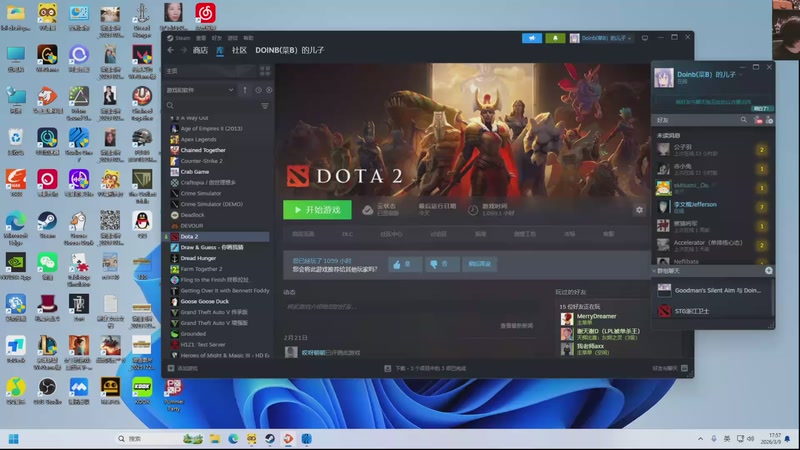Search friends with the magnifier icon
Image resolution: width=800 pixels, height=450 pixels.
(744, 120)
